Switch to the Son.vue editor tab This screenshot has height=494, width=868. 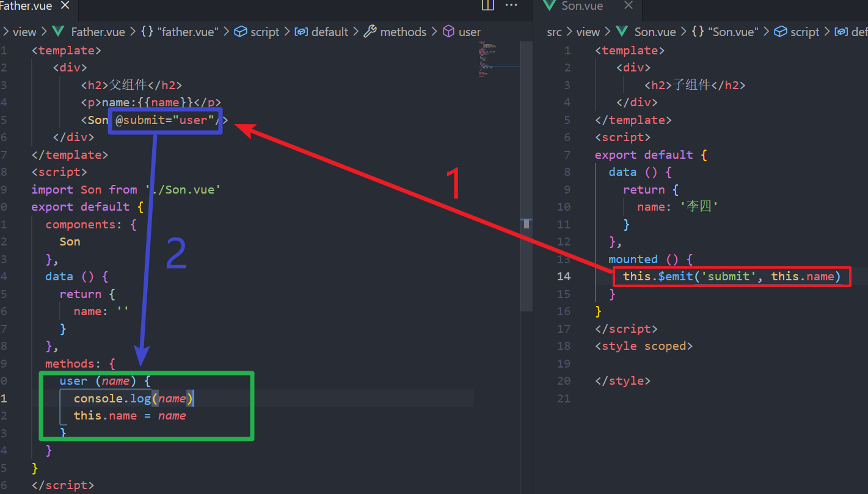pyautogui.click(x=582, y=6)
